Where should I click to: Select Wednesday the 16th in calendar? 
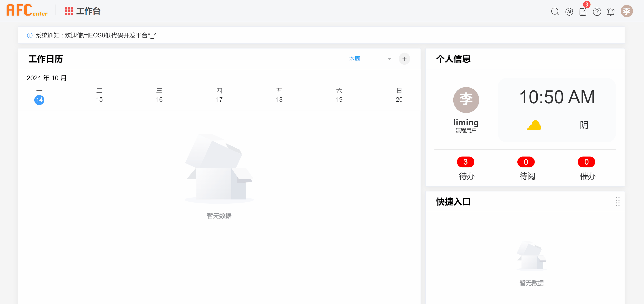[x=159, y=99]
